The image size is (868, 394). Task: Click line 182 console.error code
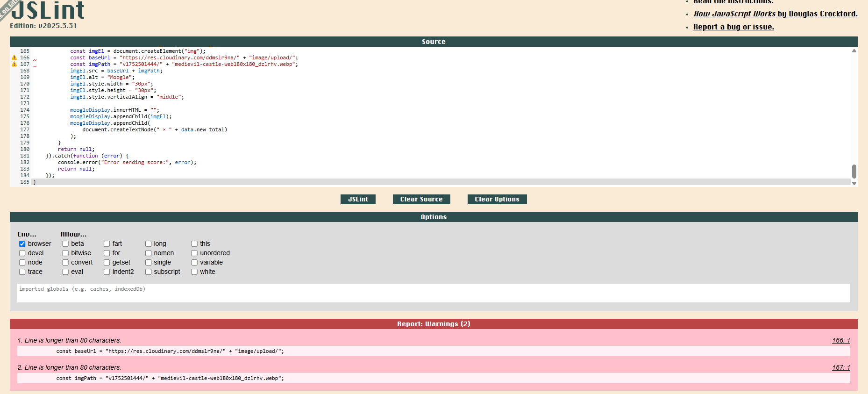tap(127, 162)
